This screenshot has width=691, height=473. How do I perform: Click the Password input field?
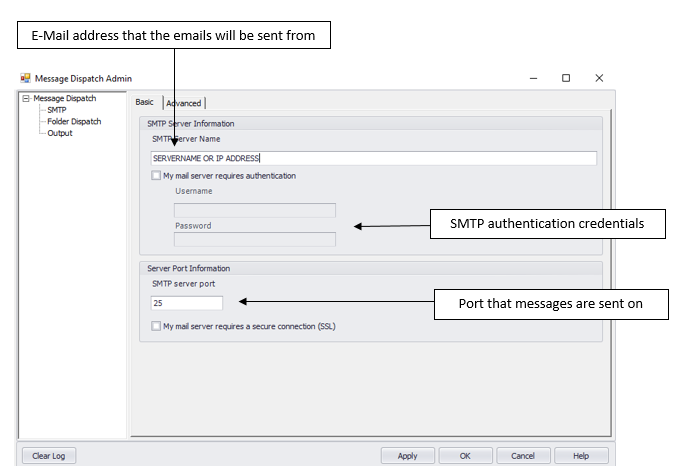[x=255, y=239]
